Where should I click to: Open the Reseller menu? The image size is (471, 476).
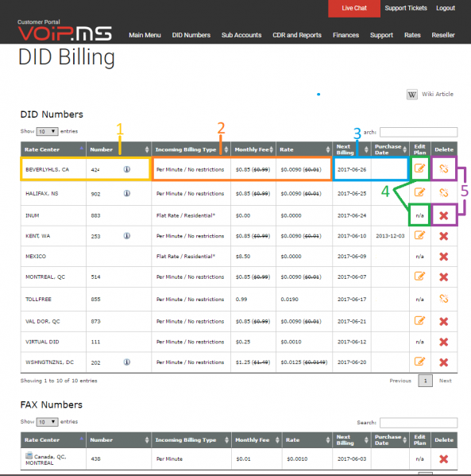[443, 35]
